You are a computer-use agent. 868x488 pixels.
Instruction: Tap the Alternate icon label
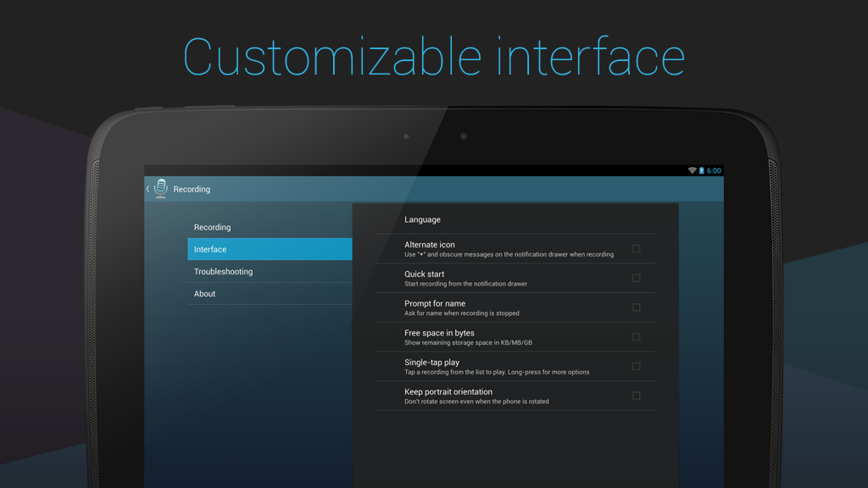click(x=430, y=245)
